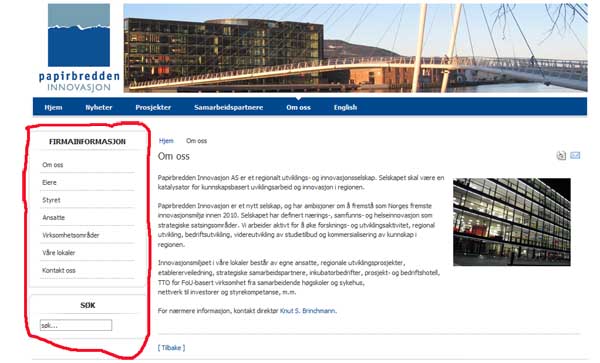Click the Papirbredden Innovasjon logo
The image size is (600, 363).
click(x=79, y=48)
